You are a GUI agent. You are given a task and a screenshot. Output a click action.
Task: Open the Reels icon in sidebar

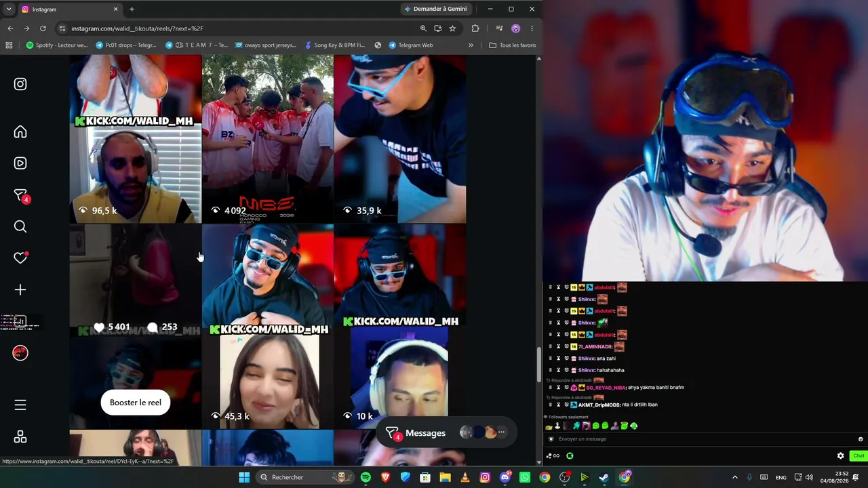point(20,163)
